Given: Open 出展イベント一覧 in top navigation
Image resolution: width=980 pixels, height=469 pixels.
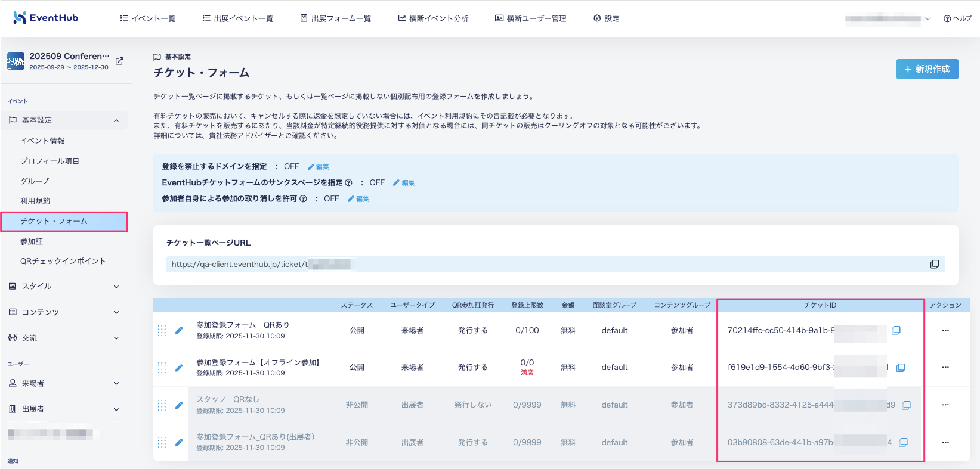Looking at the screenshot, I should [237, 18].
